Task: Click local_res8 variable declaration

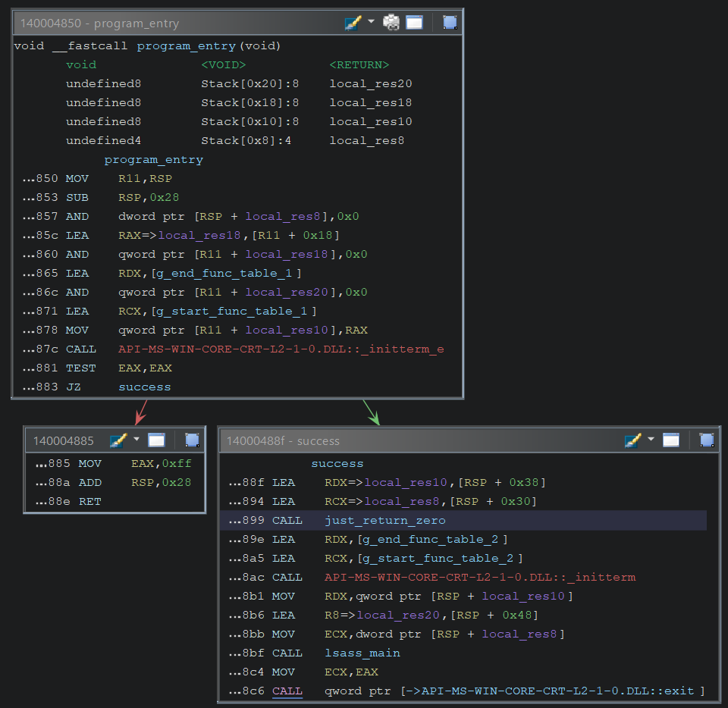Action: pyautogui.click(x=367, y=140)
